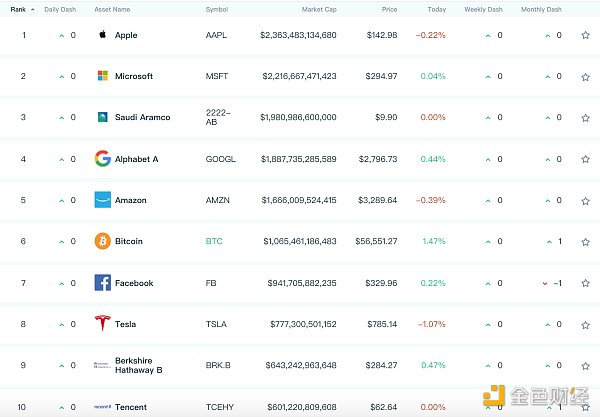This screenshot has width=600, height=417.
Task: Click Microsoft's market cap value
Action: (299, 76)
